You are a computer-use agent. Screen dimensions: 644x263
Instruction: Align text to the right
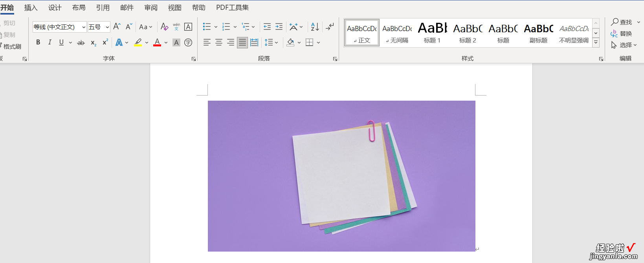[231, 42]
